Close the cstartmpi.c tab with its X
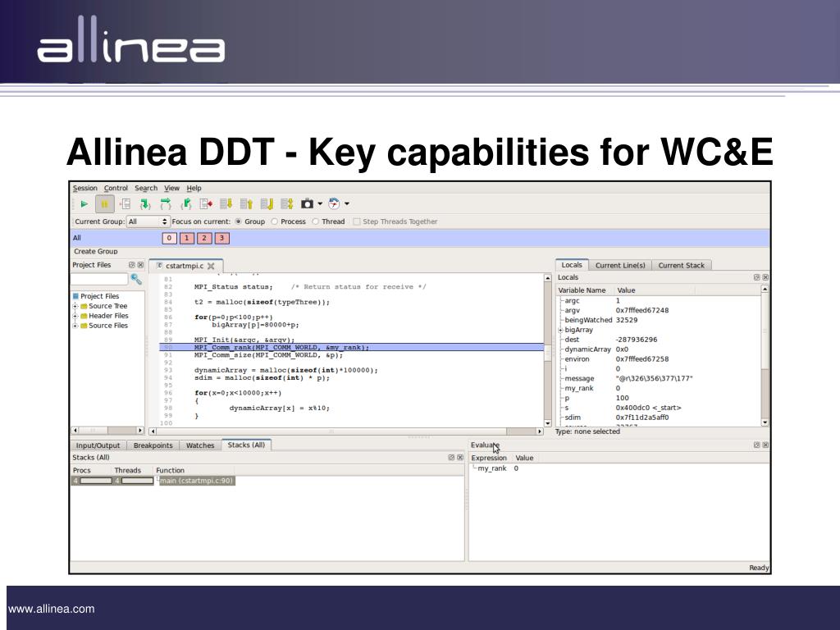 [x=211, y=266]
